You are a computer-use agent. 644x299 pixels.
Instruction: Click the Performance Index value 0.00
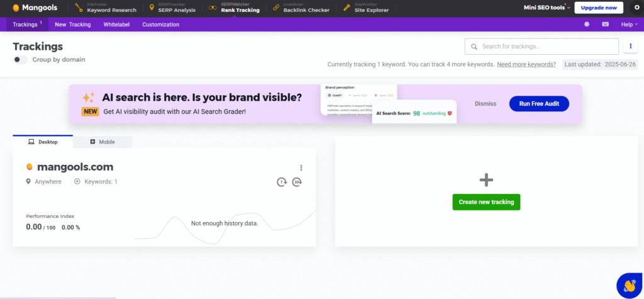(x=34, y=227)
